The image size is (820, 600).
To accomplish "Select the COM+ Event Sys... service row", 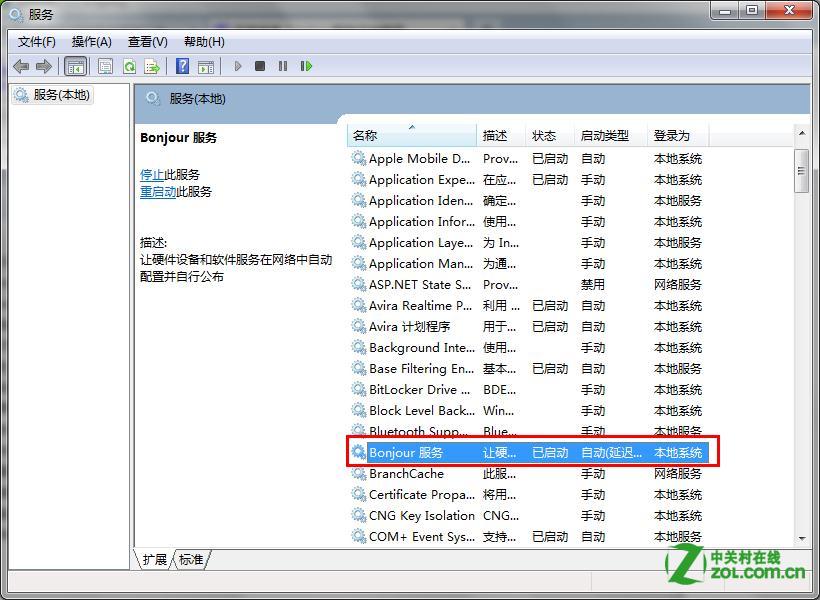I will [x=528, y=537].
